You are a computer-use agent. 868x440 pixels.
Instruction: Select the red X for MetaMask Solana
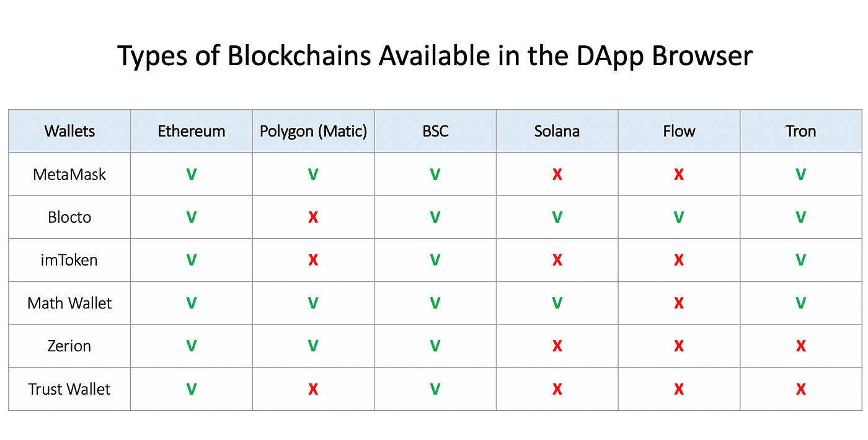pyautogui.click(x=557, y=175)
